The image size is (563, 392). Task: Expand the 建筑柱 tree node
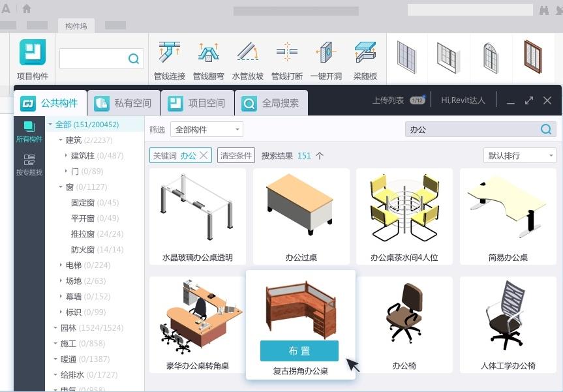click(66, 155)
